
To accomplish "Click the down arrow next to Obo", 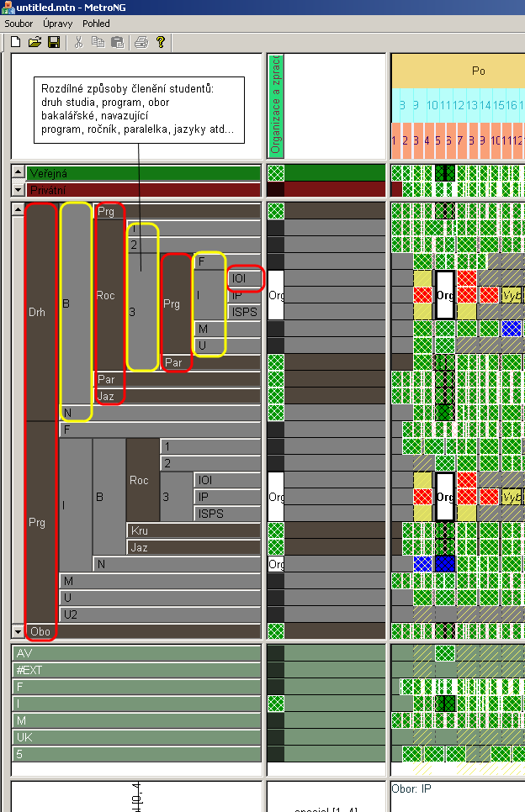I will point(18,630).
